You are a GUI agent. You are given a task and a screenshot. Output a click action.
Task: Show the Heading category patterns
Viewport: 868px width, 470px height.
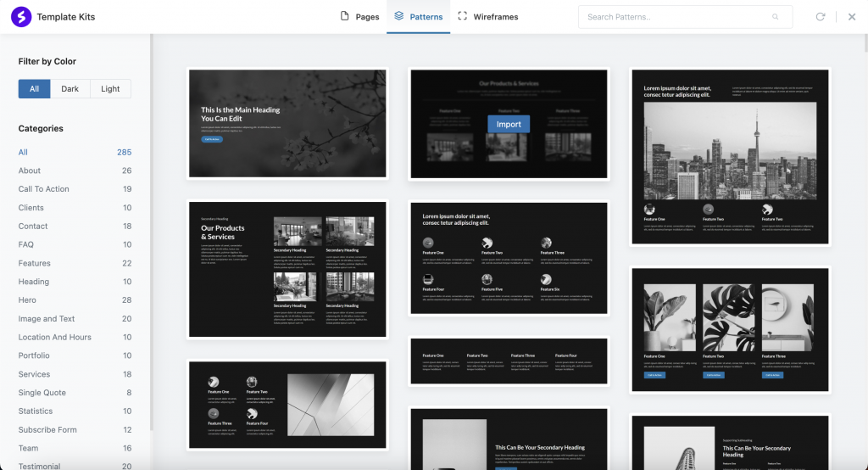tap(75, 282)
